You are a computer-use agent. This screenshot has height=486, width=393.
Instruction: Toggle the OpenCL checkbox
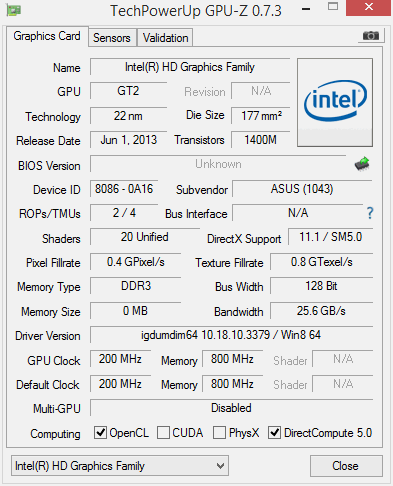coord(100,433)
